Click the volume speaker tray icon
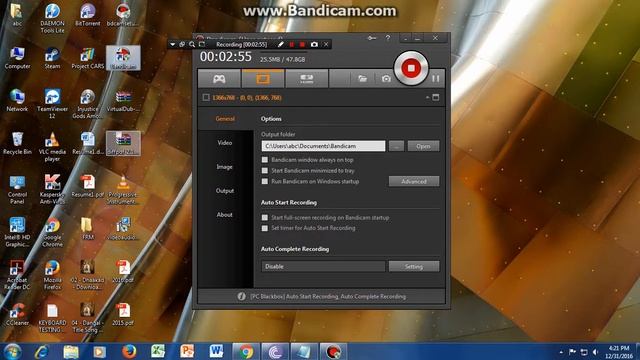Viewport: 640px width, 360px height. pos(595,352)
